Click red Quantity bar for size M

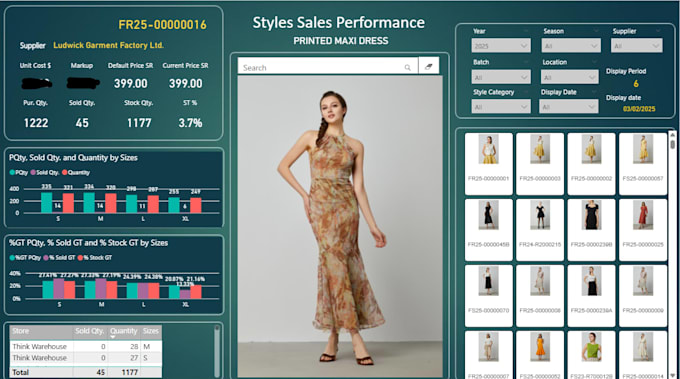(x=111, y=203)
